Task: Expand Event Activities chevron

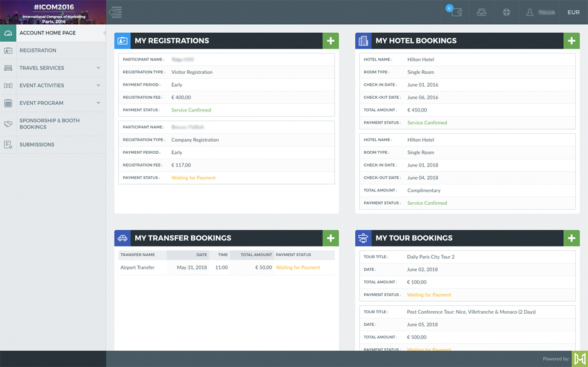Action: (x=98, y=85)
